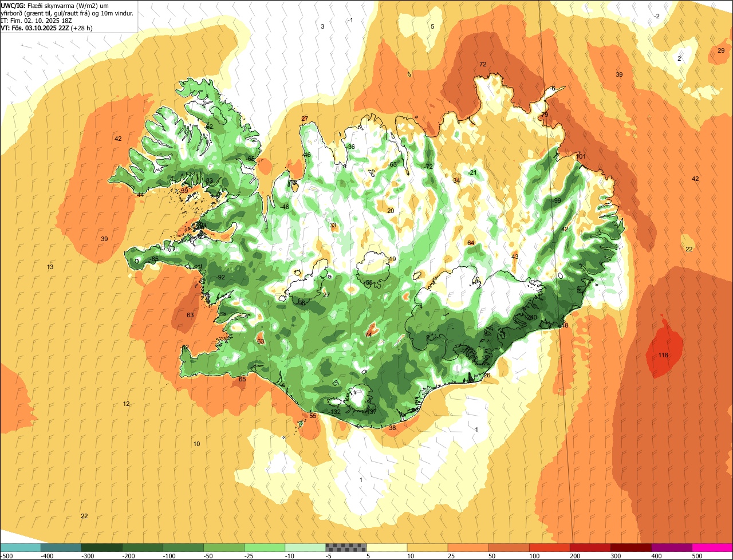
Task: Pick the -200 to -100 green legend swatch
Action: [143, 547]
